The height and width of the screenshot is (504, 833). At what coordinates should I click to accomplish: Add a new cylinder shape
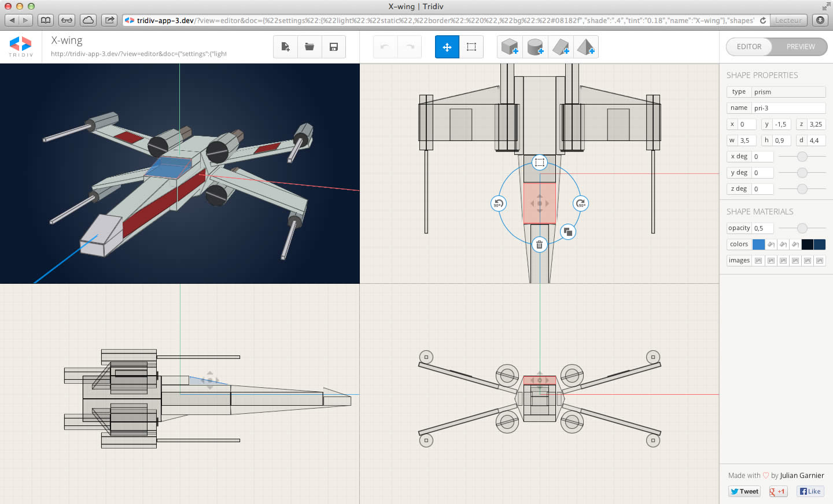coord(535,47)
